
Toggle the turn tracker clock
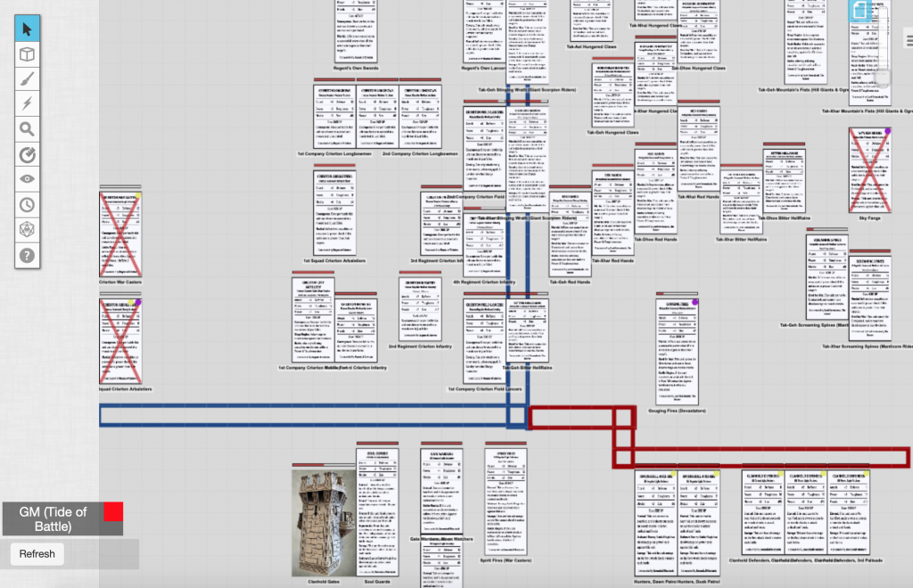27,204
